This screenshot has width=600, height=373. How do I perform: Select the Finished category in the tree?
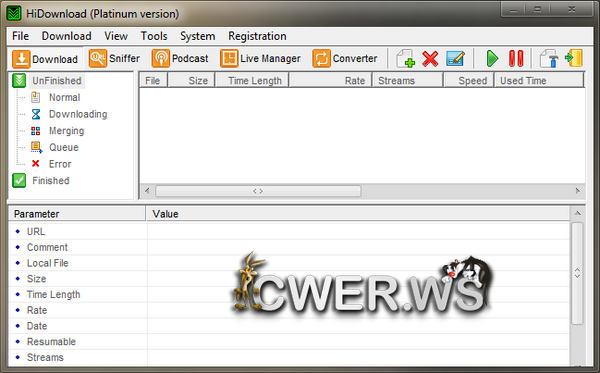coord(51,181)
